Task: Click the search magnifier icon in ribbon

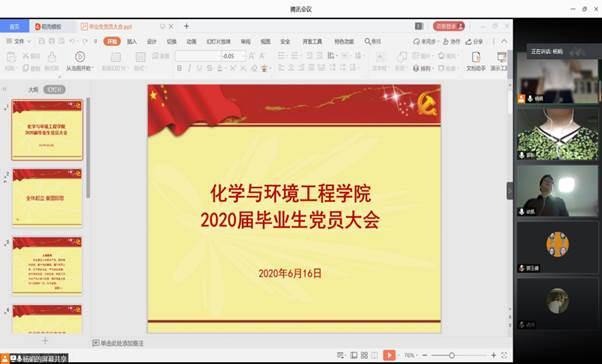Action: [367, 41]
